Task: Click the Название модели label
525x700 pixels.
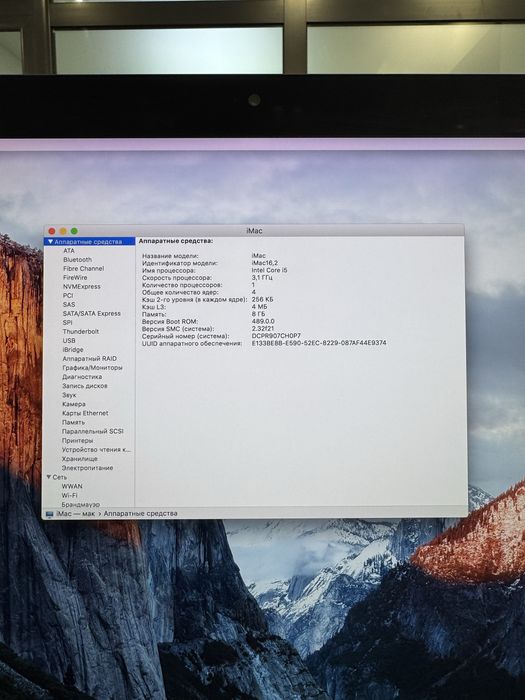Action: (x=170, y=256)
